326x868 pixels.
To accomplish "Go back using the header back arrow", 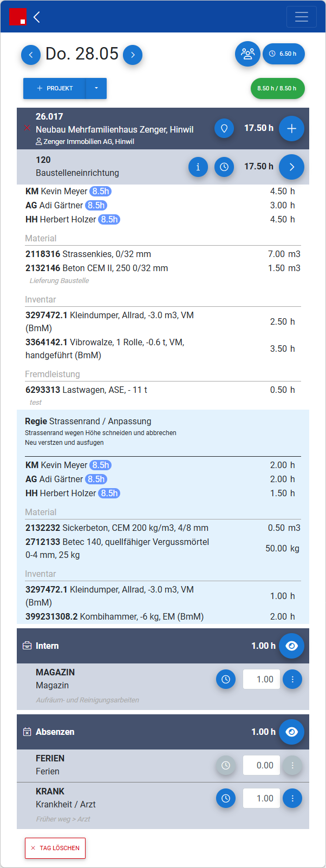I will [37, 17].
